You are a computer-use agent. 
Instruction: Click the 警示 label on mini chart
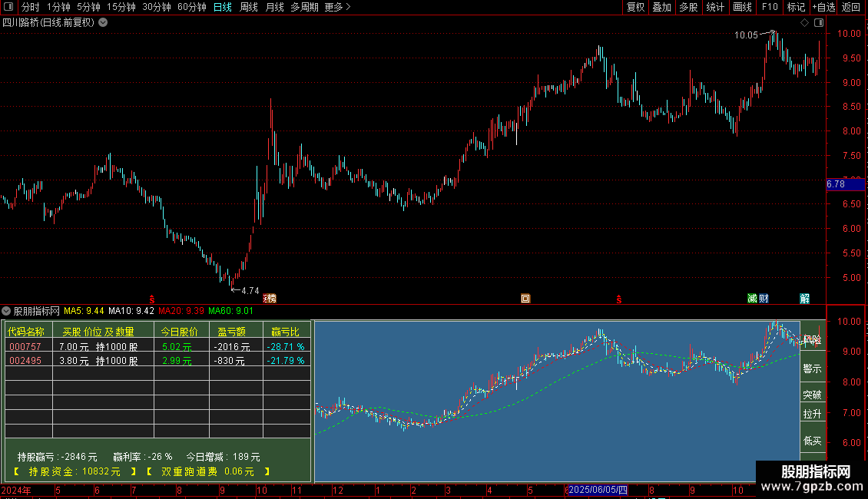812,368
